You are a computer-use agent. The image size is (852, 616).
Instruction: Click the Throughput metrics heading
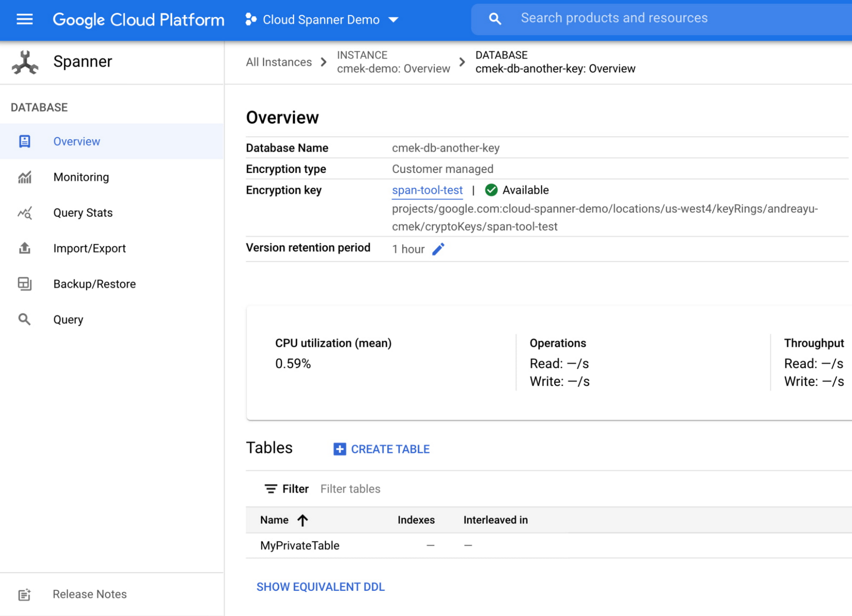(814, 343)
